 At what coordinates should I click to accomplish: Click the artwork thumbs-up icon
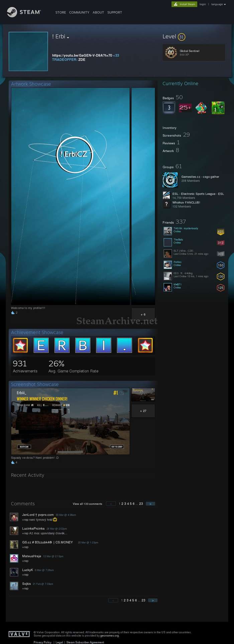(13, 313)
